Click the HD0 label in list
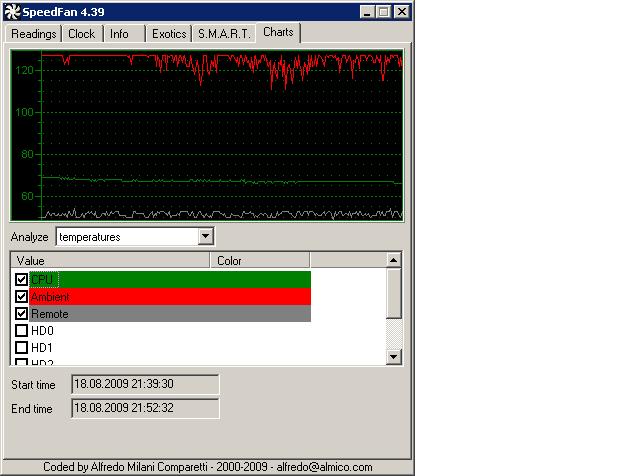Viewport: 634px width, 476px height. tap(42, 331)
